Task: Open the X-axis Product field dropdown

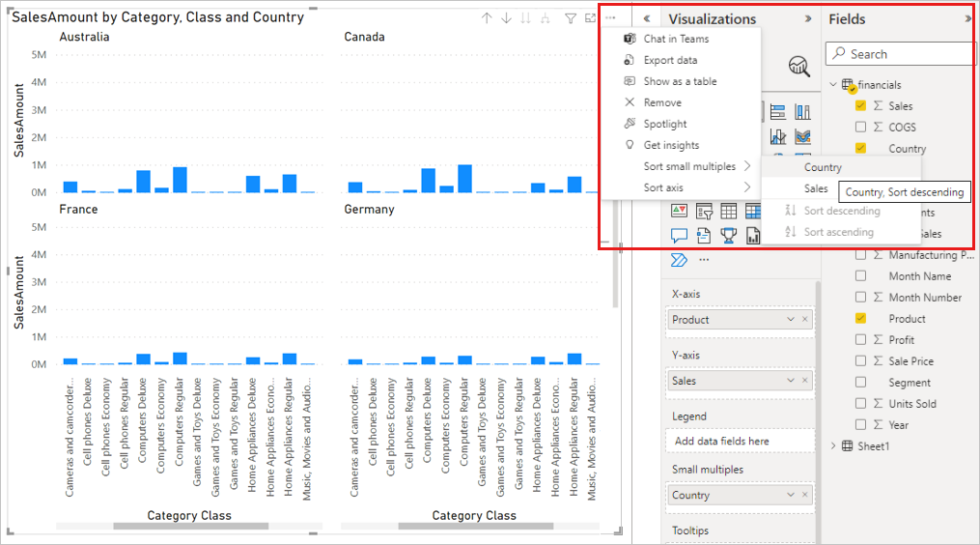Action: [791, 319]
